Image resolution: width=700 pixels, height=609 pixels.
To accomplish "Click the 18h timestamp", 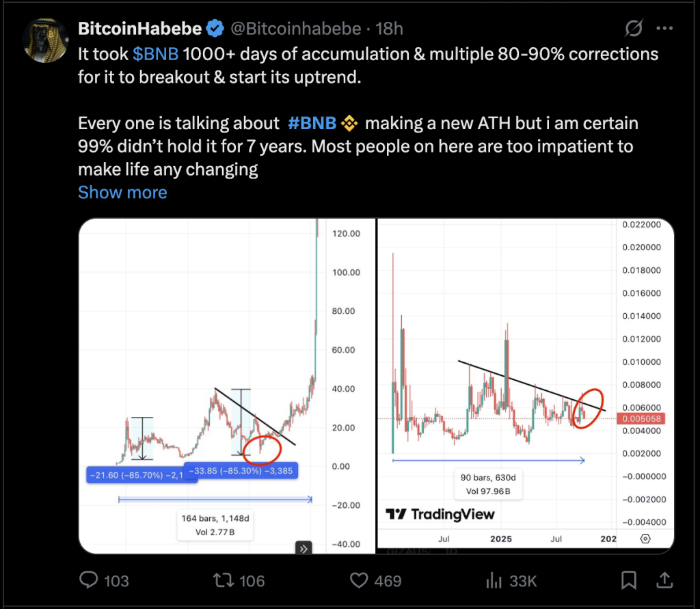I will (x=390, y=29).
